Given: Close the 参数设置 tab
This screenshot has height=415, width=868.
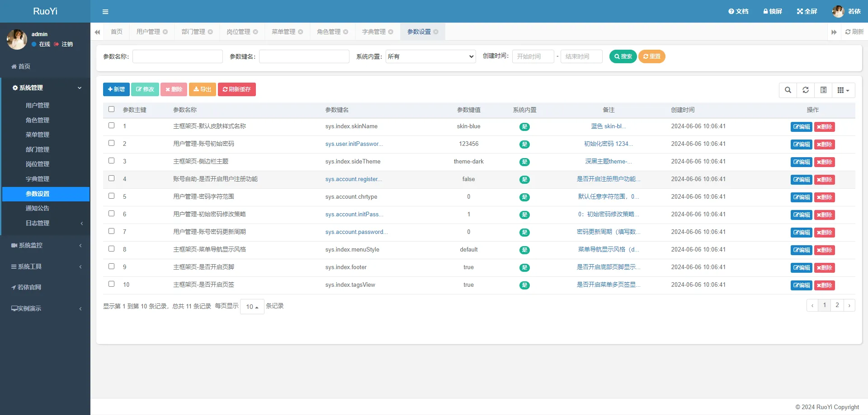Looking at the screenshot, I should [436, 32].
